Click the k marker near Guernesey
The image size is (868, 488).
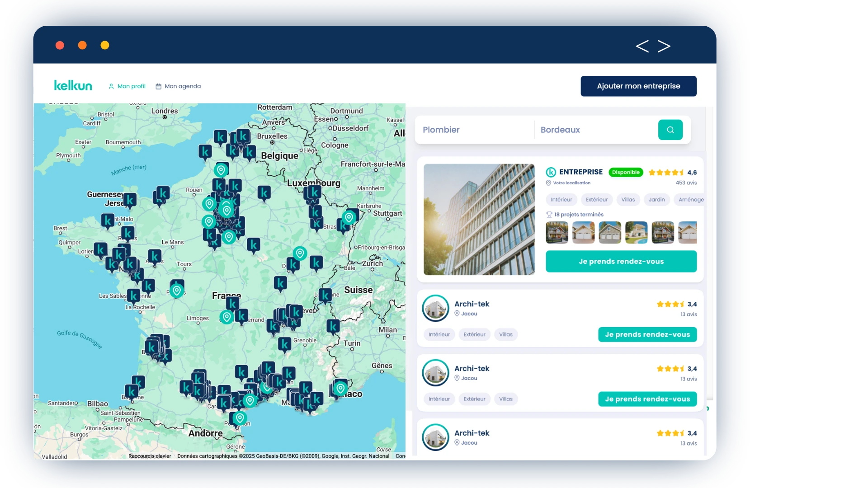pos(130,200)
